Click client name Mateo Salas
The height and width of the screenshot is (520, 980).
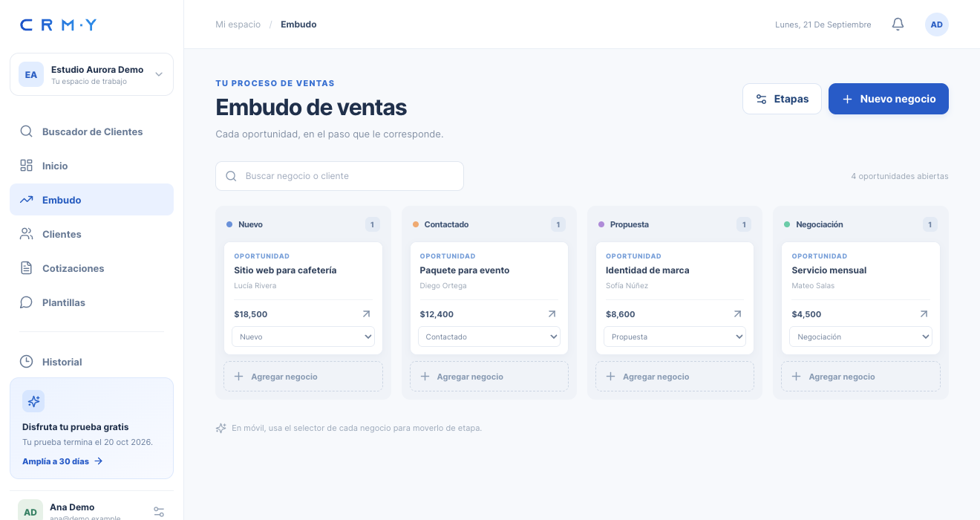813,286
